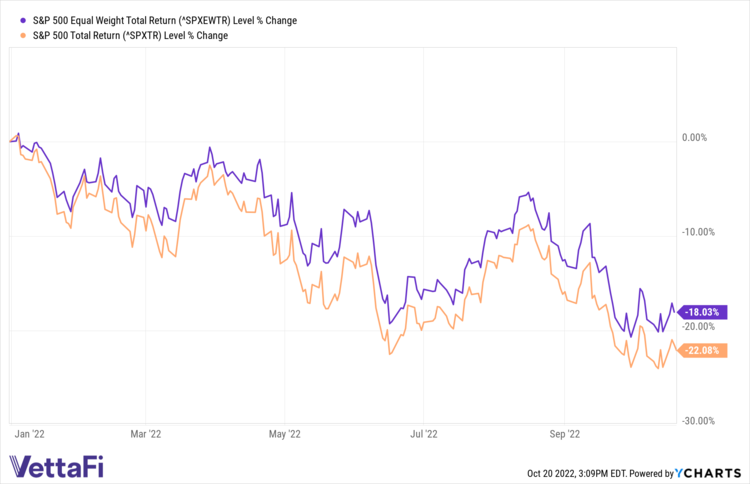
Task: Click the purple -18.03% value tag
Action: (707, 312)
